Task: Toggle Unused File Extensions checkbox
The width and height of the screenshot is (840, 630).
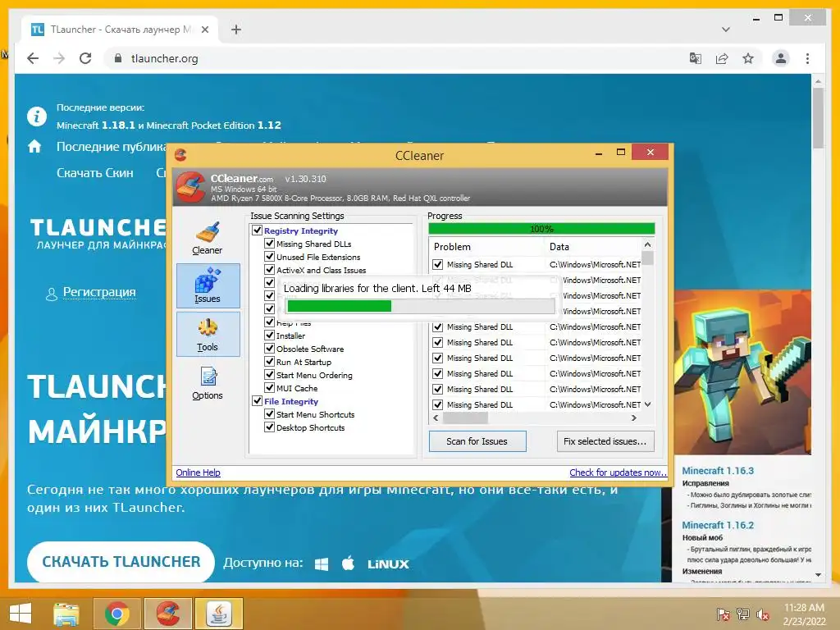Action: pyautogui.click(x=270, y=257)
